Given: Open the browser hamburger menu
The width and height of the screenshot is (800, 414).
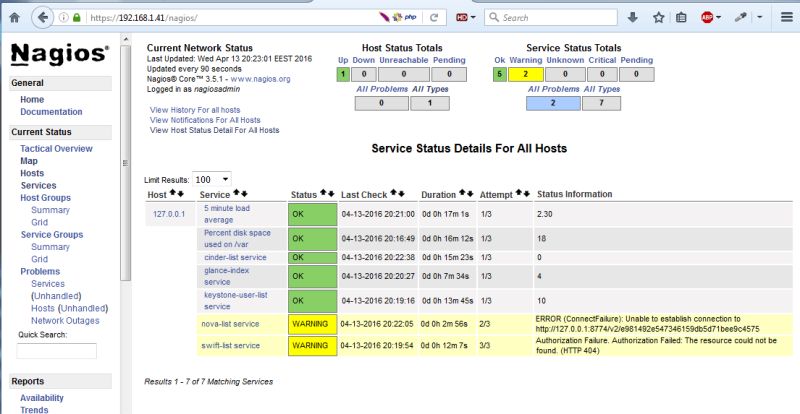Looking at the screenshot, I should tap(787, 17).
